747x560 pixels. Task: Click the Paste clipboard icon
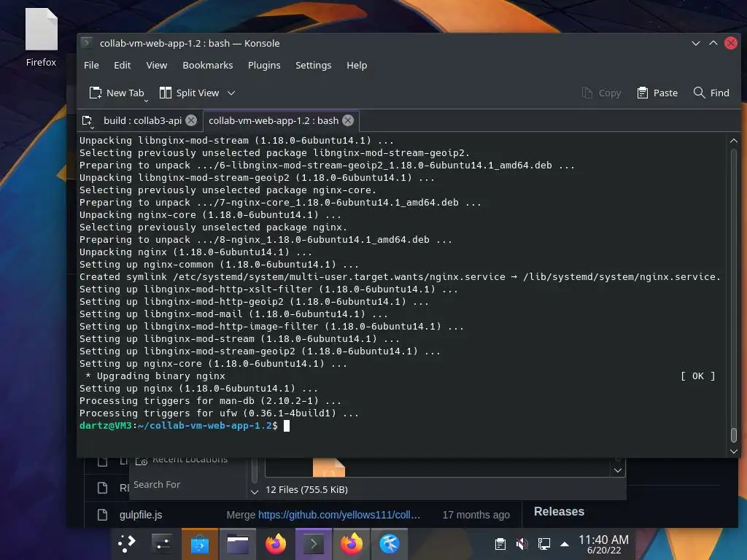(x=642, y=93)
